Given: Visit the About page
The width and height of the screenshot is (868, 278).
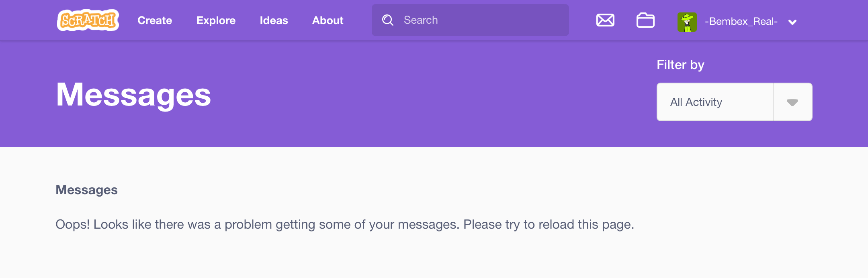Looking at the screenshot, I should coord(328,20).
